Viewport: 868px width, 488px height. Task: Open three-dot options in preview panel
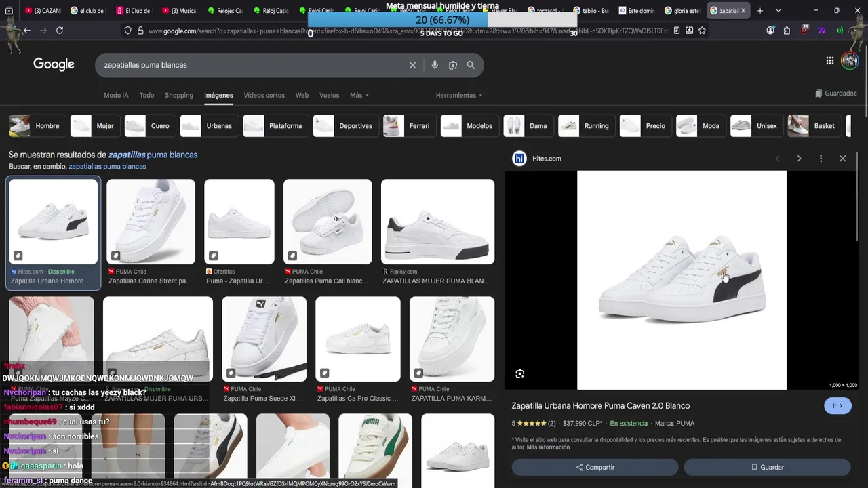[821, 159]
